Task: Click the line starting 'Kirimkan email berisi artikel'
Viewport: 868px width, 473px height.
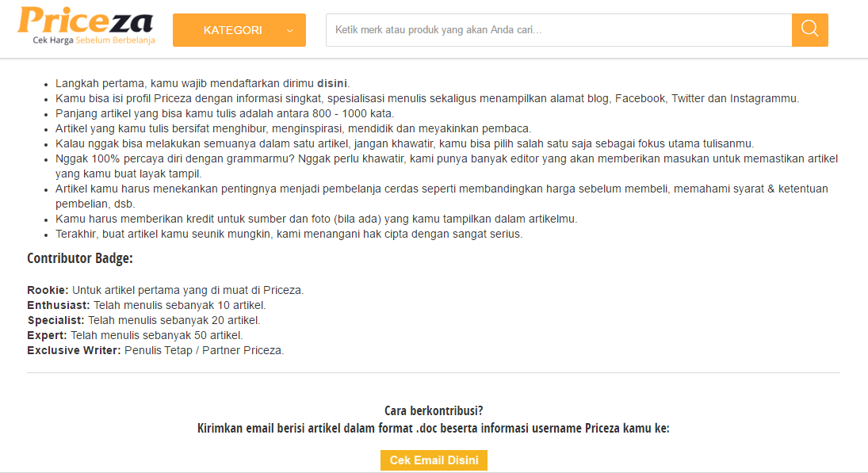Action: point(434,428)
